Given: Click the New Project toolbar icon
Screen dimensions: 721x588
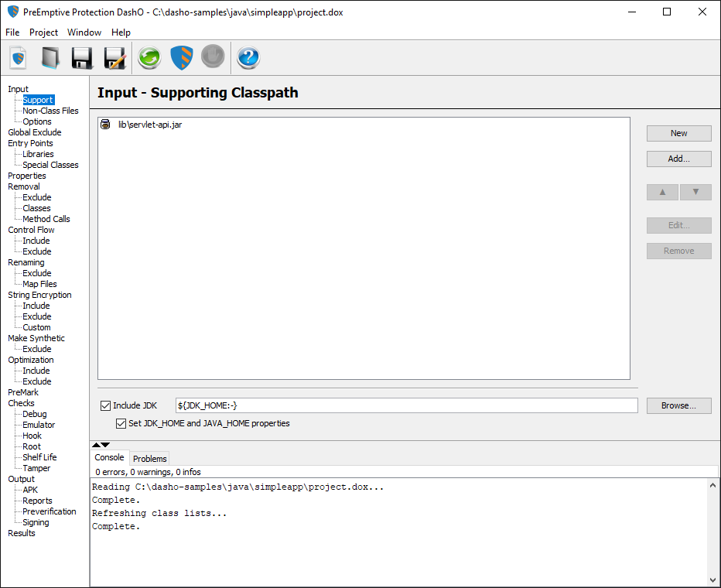Looking at the screenshot, I should pyautogui.click(x=18, y=58).
